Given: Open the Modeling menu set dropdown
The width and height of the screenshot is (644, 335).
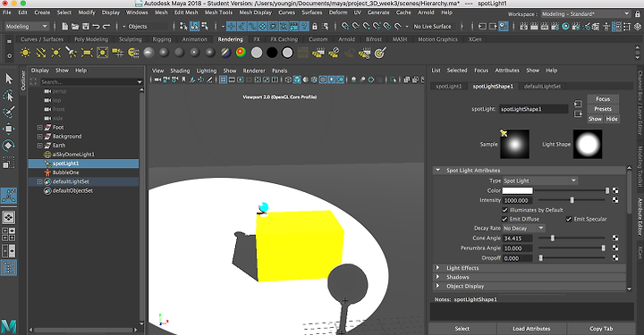Looking at the screenshot, I should (27, 26).
